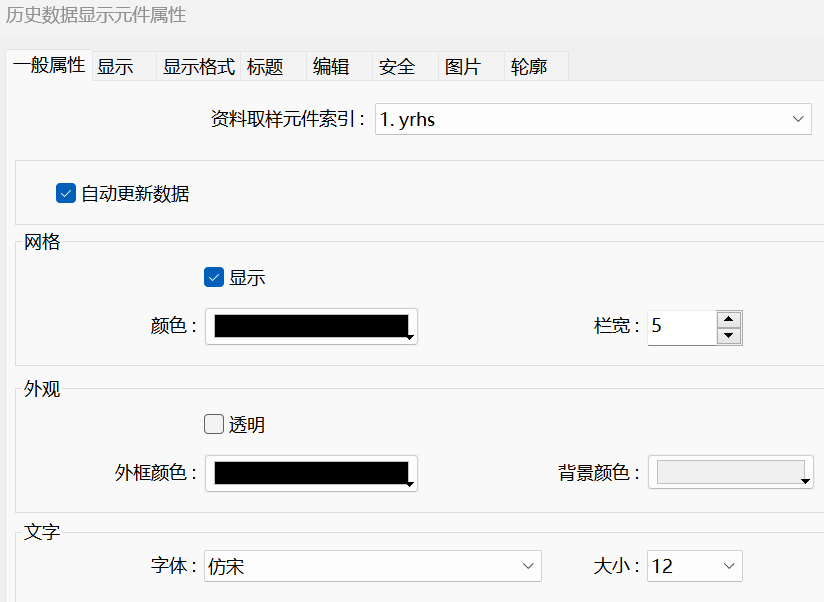Pick the grid 颜色 black swatch
The image size is (824, 602).
311,326
